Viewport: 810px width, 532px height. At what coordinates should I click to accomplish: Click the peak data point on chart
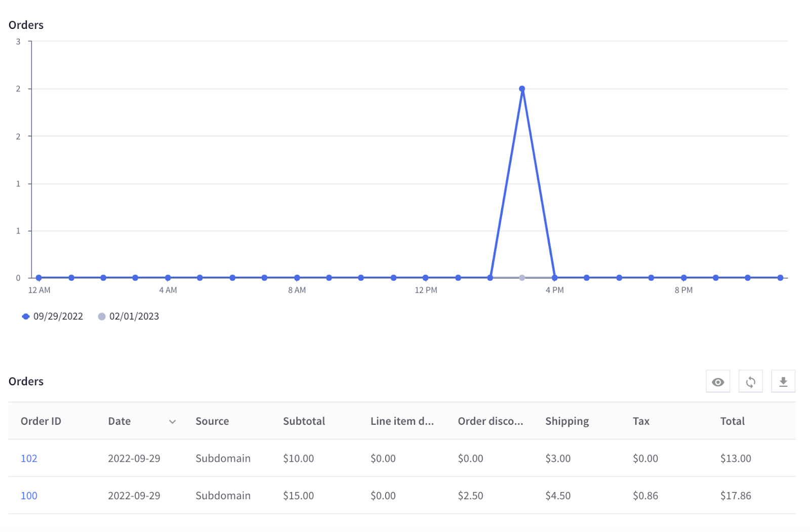point(522,89)
